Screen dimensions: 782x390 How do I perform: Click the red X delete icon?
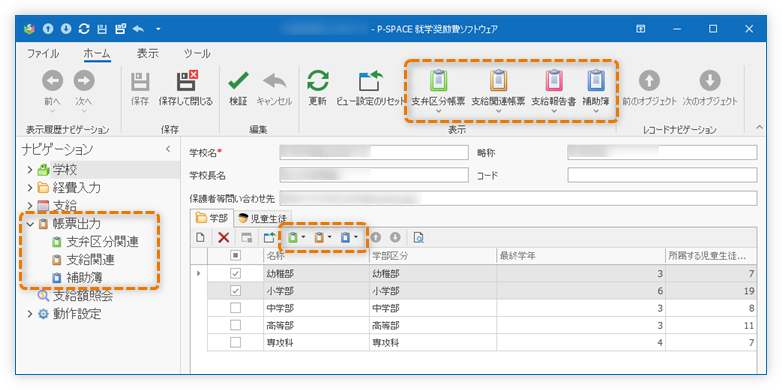click(x=224, y=238)
